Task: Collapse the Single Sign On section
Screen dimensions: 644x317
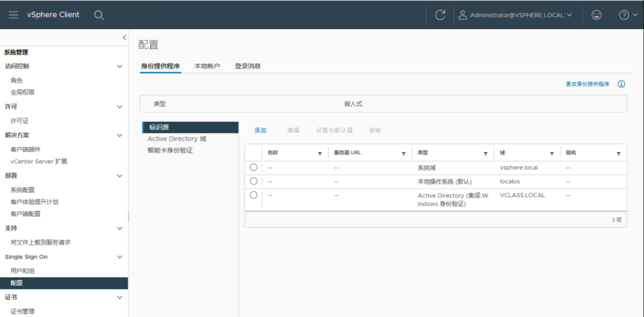Action: [119, 257]
